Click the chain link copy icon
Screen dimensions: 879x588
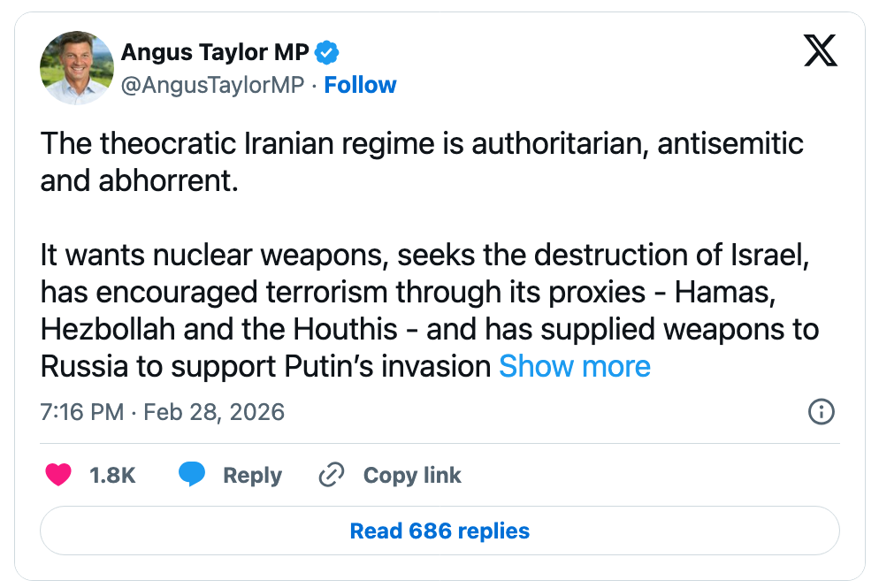331,475
